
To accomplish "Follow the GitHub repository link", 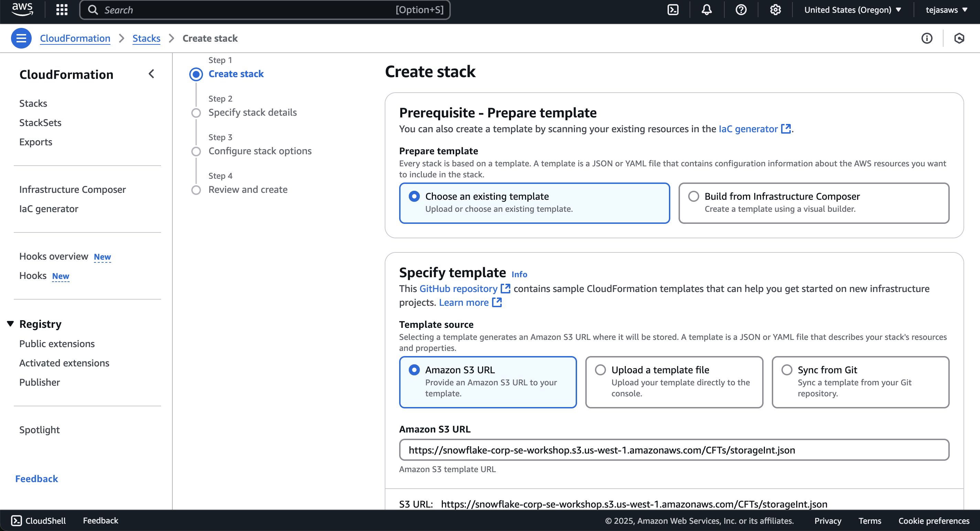I will click(458, 289).
